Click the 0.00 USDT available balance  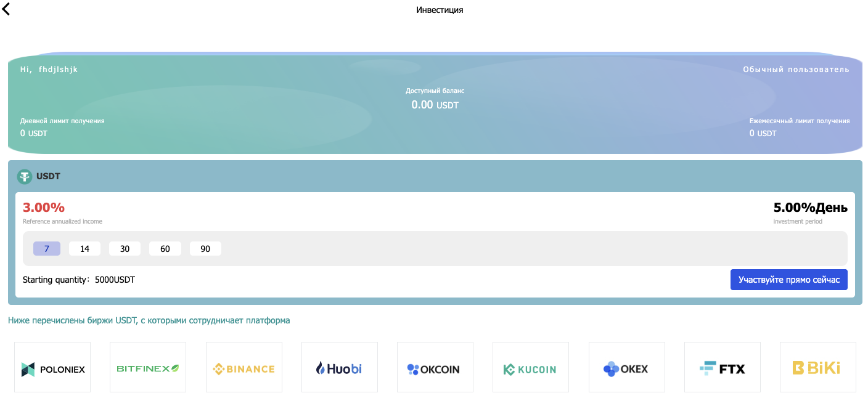click(435, 105)
